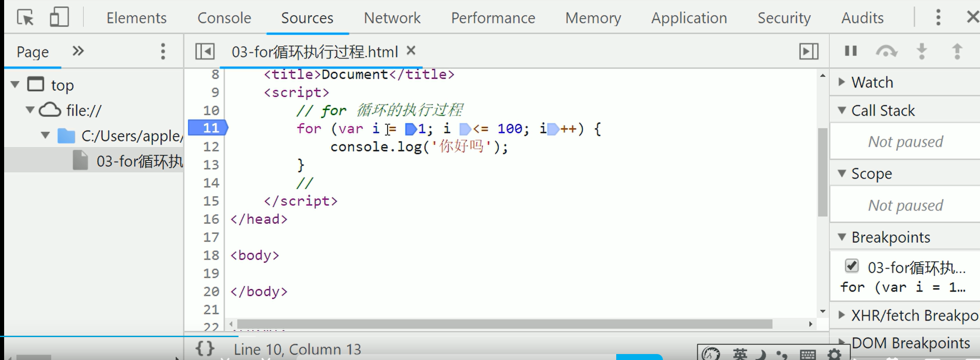Open the DevTools customize three-dot menu

pos(938,18)
